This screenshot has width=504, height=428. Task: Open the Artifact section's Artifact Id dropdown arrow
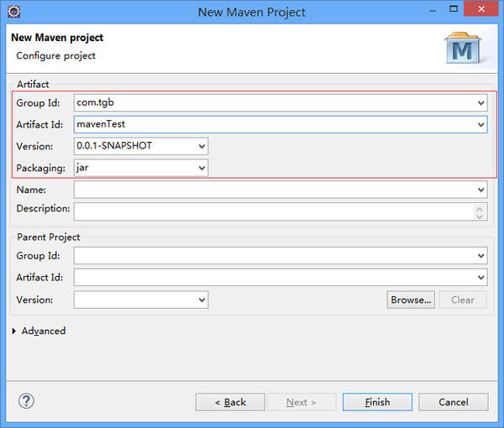pos(480,124)
